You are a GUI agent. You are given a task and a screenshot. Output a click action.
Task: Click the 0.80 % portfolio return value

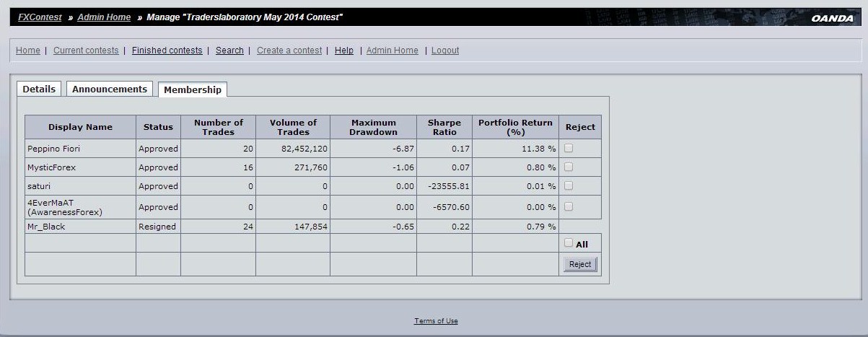(540, 167)
